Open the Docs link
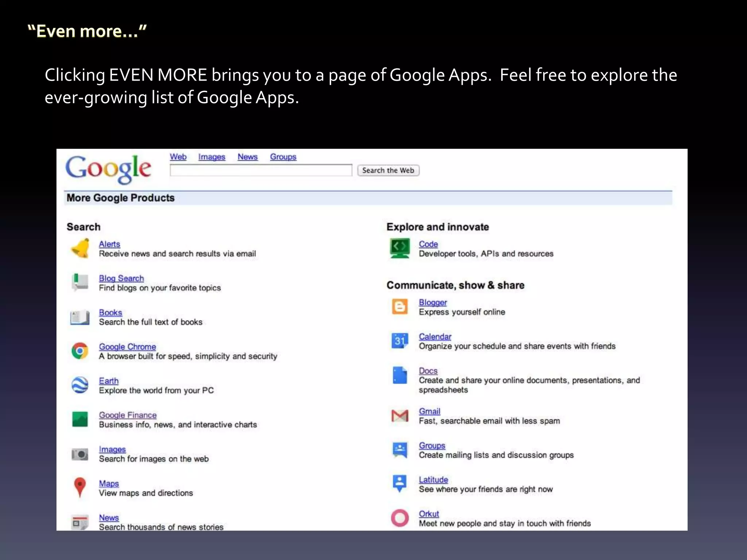Image resolution: width=747 pixels, height=560 pixels. tap(428, 371)
